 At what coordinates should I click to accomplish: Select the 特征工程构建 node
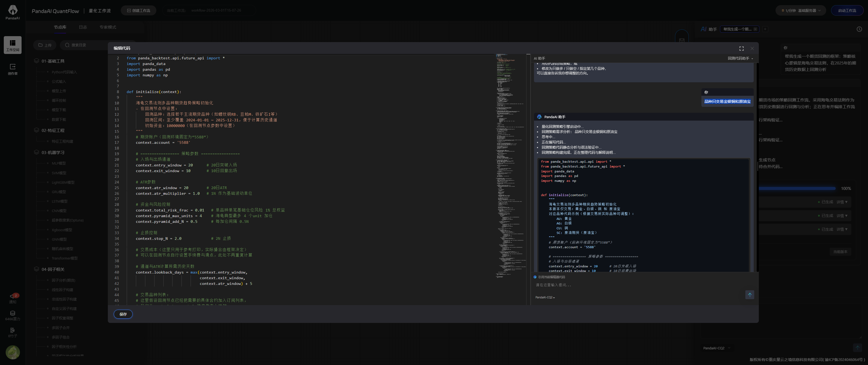click(x=62, y=141)
